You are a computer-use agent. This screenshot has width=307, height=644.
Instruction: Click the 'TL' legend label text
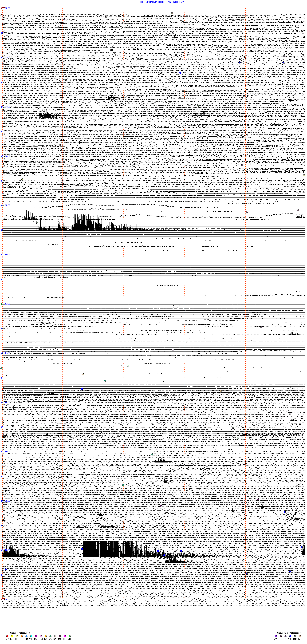(290, 639)
